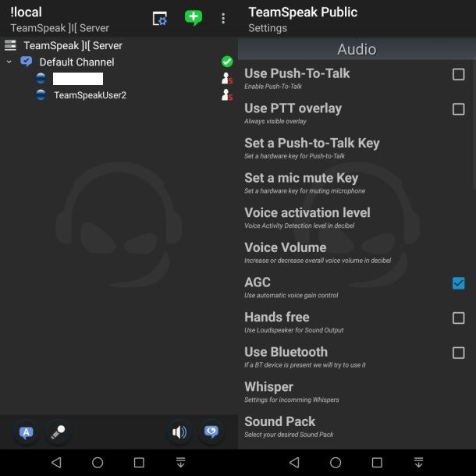Viewport: 476px width, 476px height.
Task: Click the green checkmark beside Default Channel
Action: pyautogui.click(x=227, y=62)
